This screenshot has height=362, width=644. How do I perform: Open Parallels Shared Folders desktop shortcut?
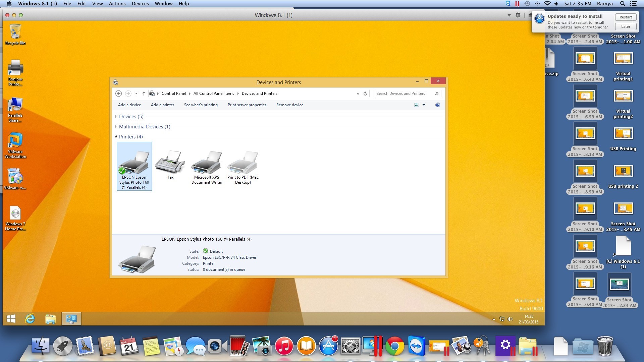15,110
